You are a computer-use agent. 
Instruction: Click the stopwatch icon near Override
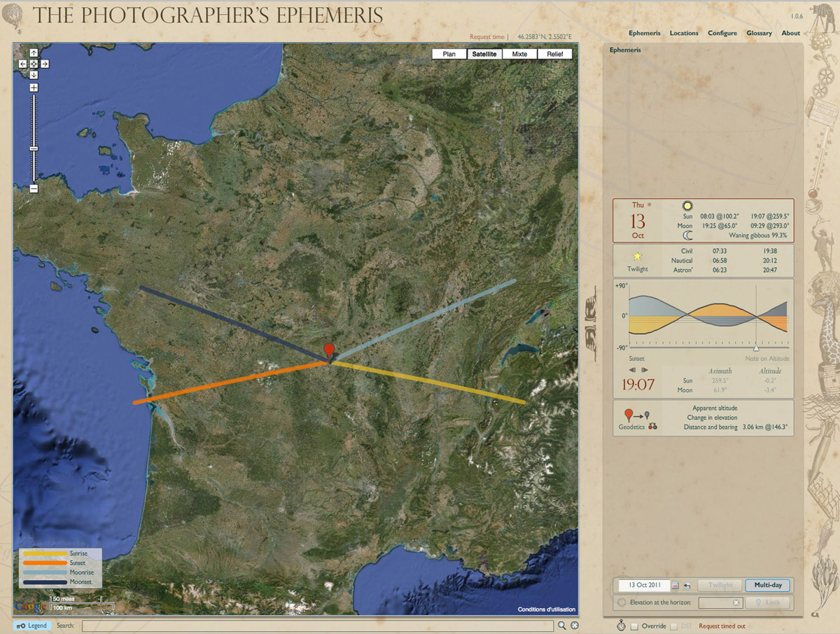[621, 626]
